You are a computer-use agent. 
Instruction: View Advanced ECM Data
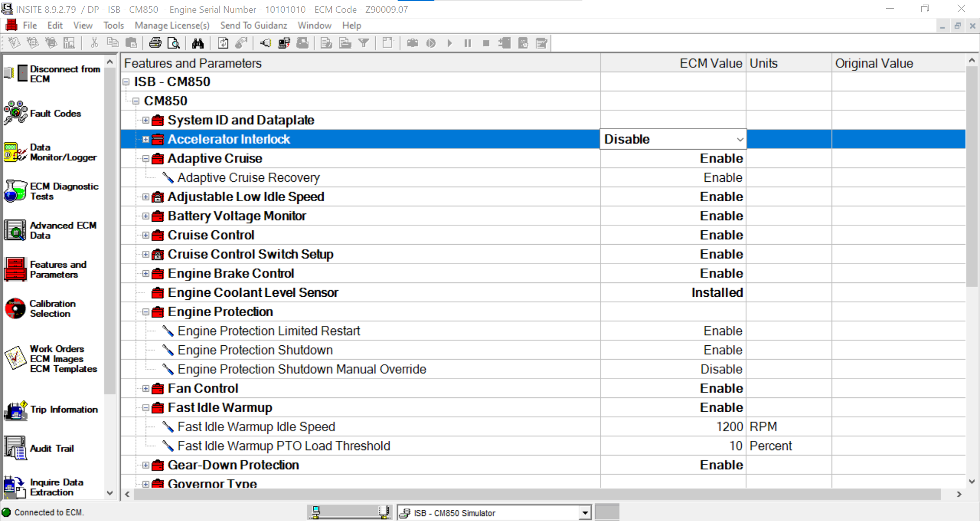click(51, 230)
